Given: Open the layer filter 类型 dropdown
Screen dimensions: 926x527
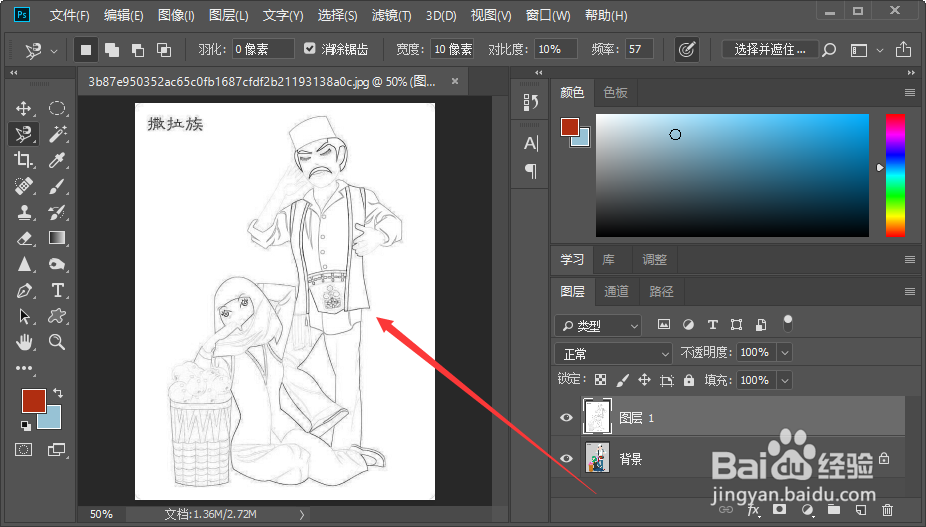Looking at the screenshot, I should tap(598, 325).
